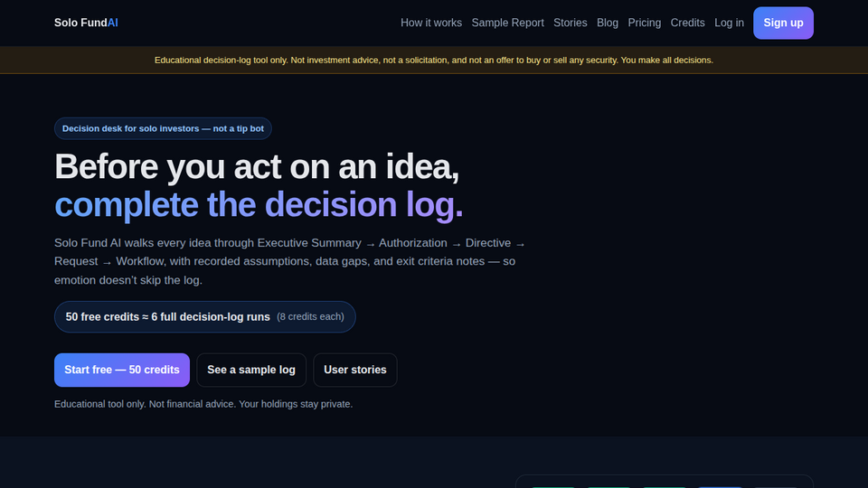Open the Solo FundAI home logo
This screenshot has width=868, height=488.
click(x=86, y=23)
